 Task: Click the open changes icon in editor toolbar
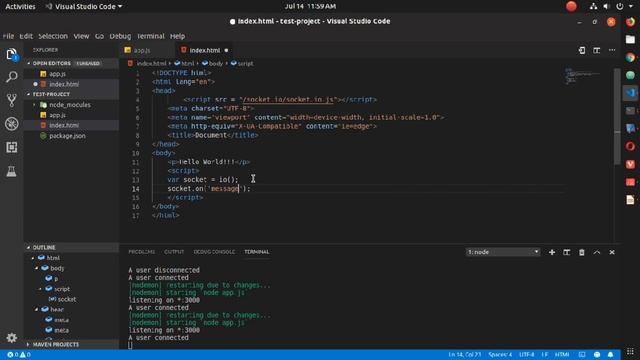[582, 50]
